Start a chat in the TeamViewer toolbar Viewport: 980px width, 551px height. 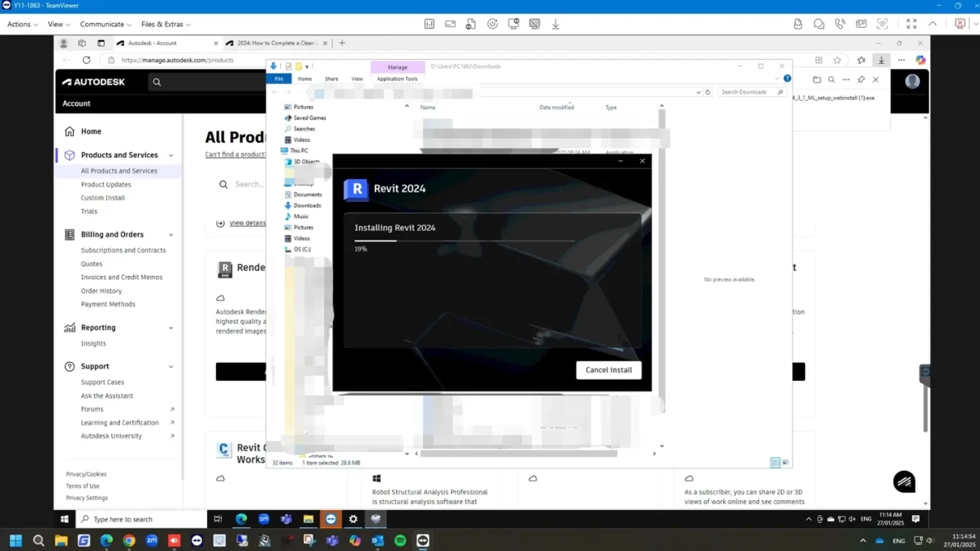[819, 24]
